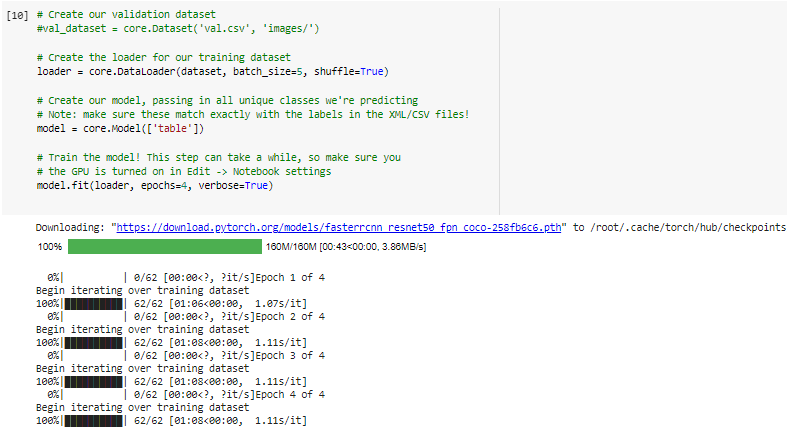This screenshot has width=787, height=438.
Task: Click the '/root/.cache/torch/hub/checkpoints' path text
Action: (688, 227)
